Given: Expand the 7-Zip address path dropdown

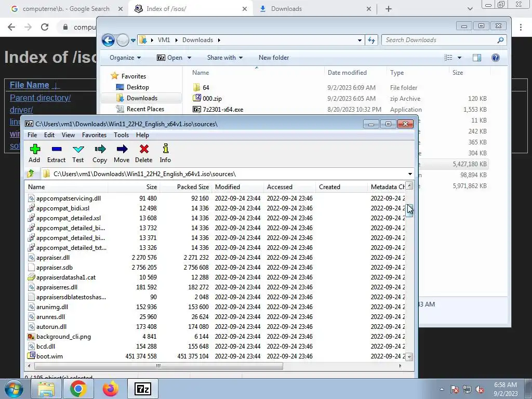Looking at the screenshot, I should pos(410,174).
